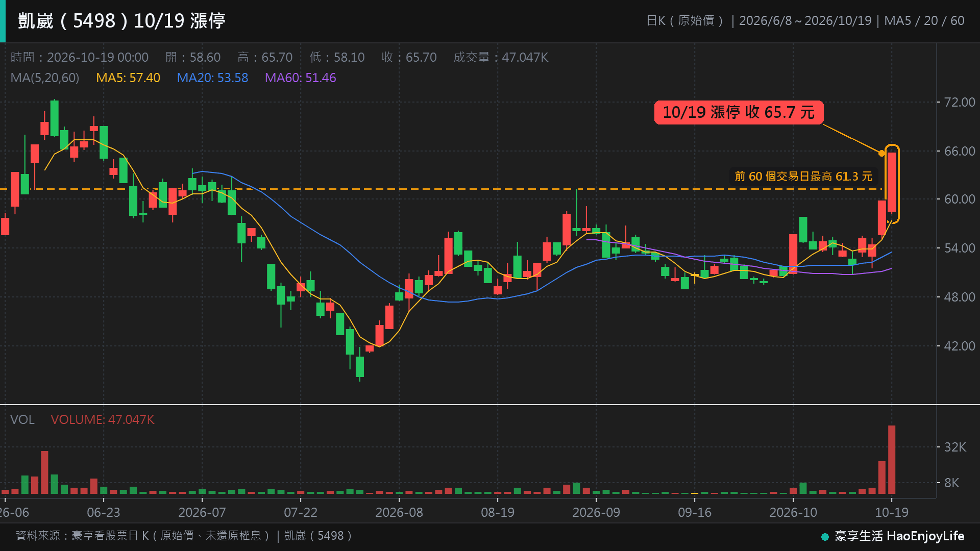Image resolution: width=980 pixels, height=551 pixels.
Task: Click the 10/19 limit-up red candlestick
Action: (x=892, y=182)
